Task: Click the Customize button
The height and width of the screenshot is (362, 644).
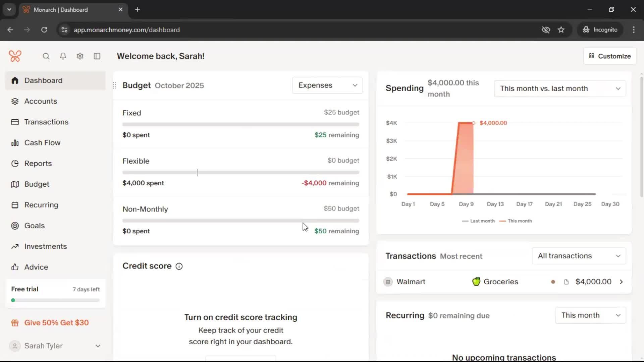Action: (x=609, y=56)
